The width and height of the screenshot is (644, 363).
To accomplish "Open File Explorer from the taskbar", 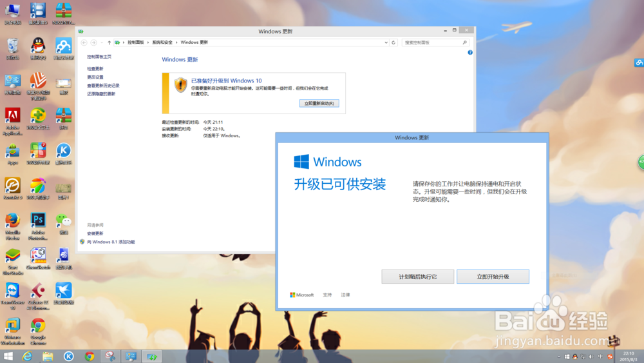I will [48, 356].
